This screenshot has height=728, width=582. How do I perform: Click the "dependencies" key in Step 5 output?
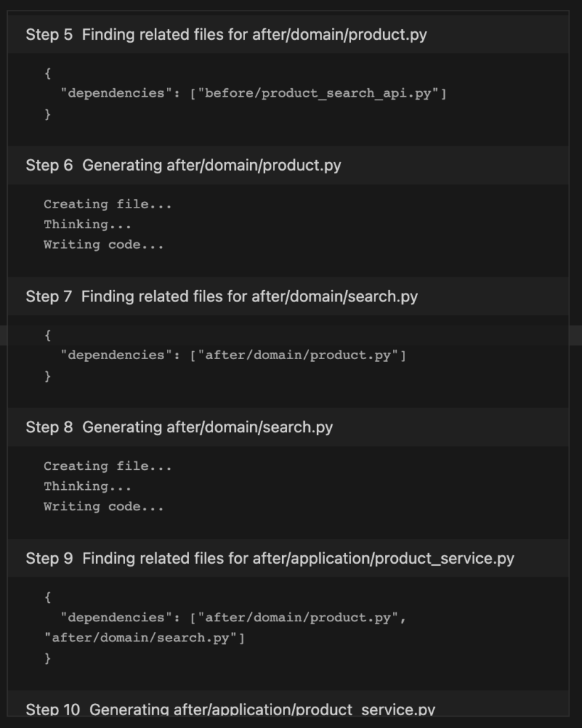point(116,93)
